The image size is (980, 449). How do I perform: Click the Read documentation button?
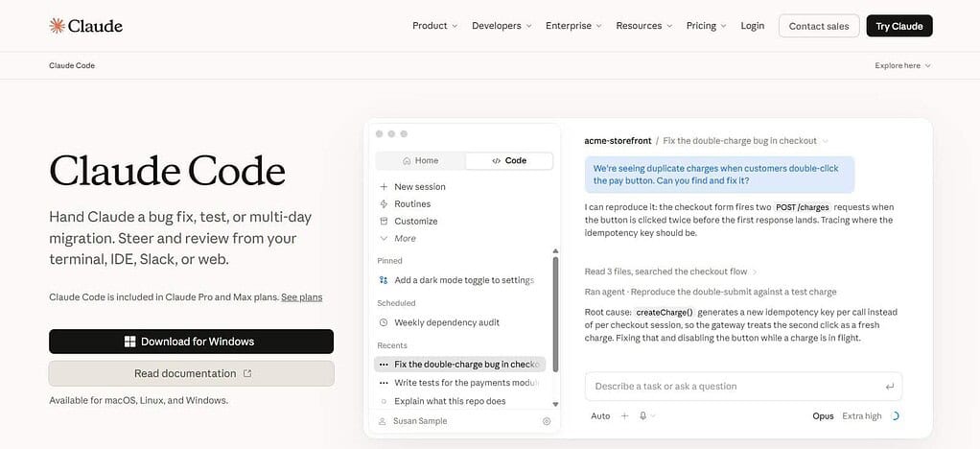click(191, 373)
